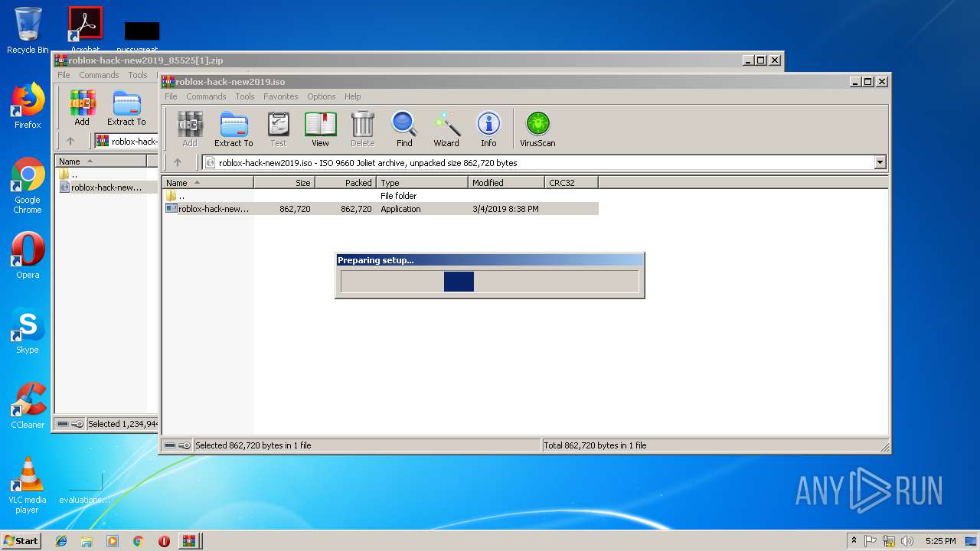Viewport: 980px width, 551px height.
Task: Click the 862,720 Packed value cell
Action: point(356,209)
